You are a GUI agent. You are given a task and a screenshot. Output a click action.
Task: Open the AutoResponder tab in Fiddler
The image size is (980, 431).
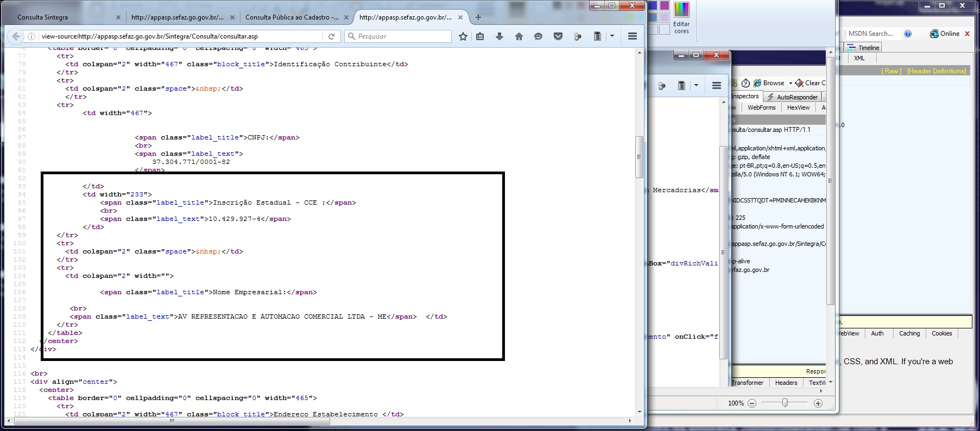click(792, 97)
